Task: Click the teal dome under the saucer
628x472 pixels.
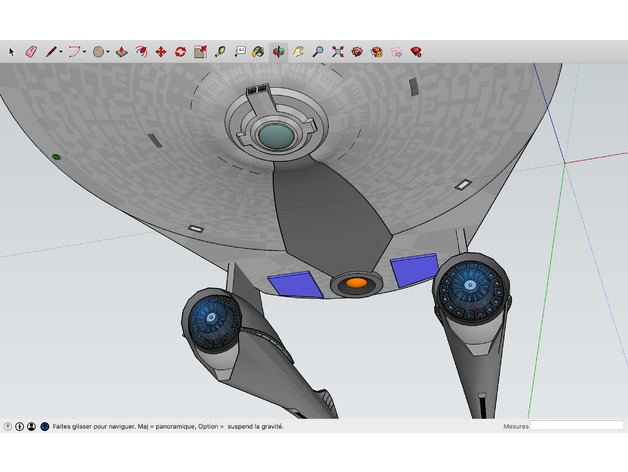Action: [x=276, y=136]
